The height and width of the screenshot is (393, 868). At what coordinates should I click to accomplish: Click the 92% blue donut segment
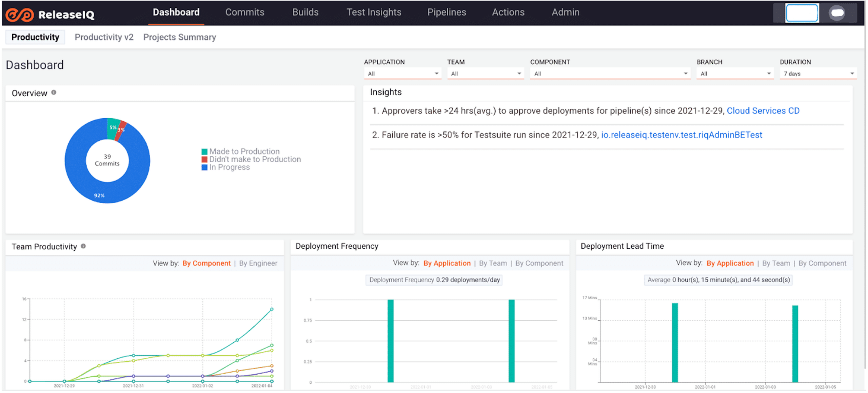point(99,195)
